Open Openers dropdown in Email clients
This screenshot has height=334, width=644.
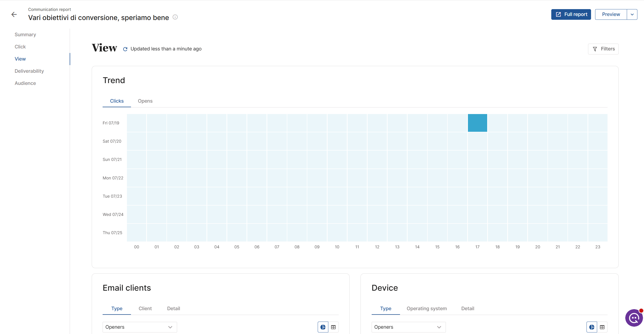coord(140,327)
